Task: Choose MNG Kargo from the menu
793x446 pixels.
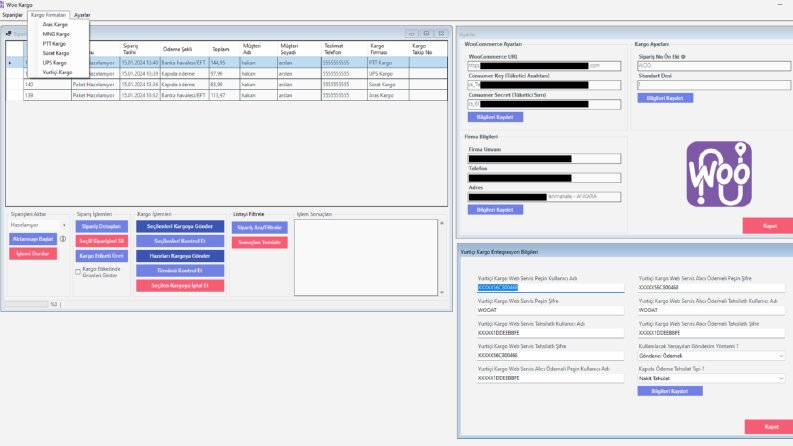Action: pos(56,34)
